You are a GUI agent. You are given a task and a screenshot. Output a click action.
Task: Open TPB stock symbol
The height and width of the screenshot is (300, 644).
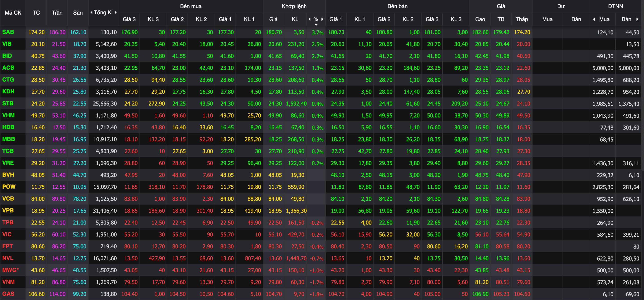8,223
